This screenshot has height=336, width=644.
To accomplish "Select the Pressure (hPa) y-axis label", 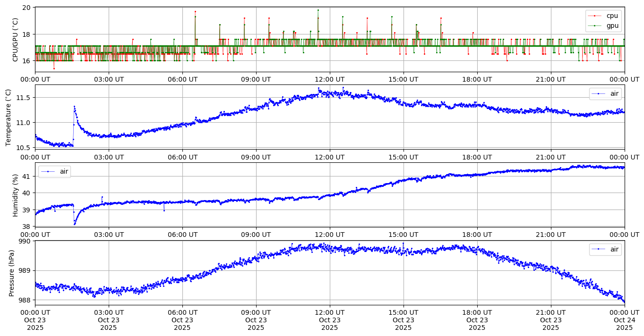I will [12, 273].
